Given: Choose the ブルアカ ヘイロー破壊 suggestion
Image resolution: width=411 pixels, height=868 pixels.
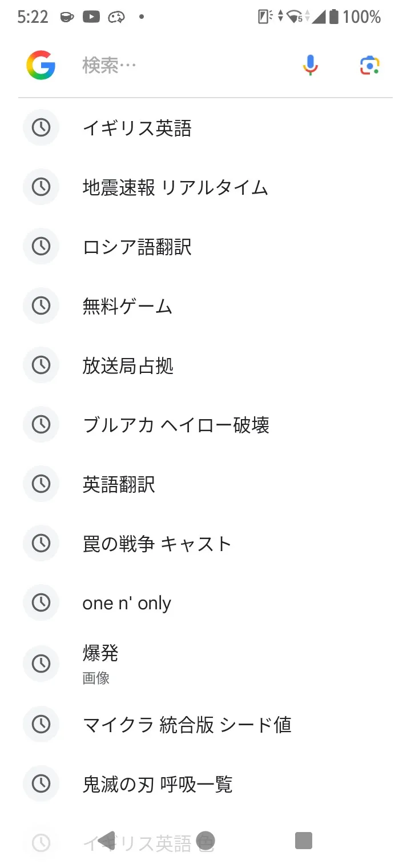Looking at the screenshot, I should click(176, 425).
